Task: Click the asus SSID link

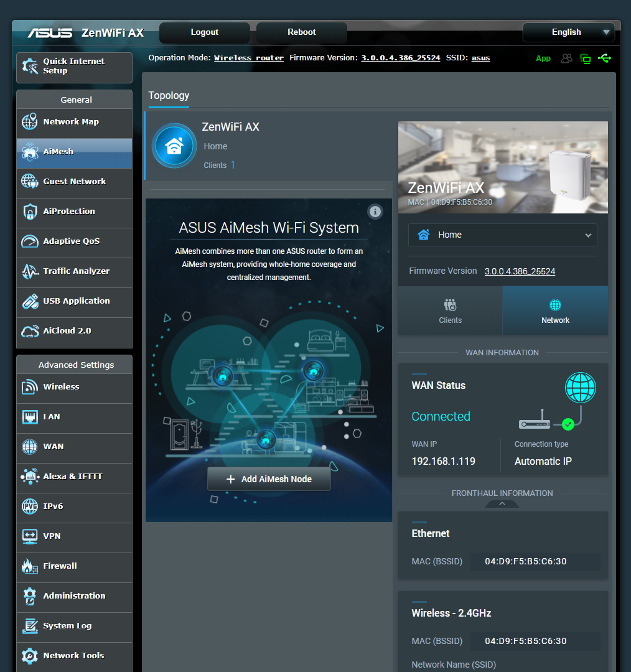Action: click(x=480, y=58)
